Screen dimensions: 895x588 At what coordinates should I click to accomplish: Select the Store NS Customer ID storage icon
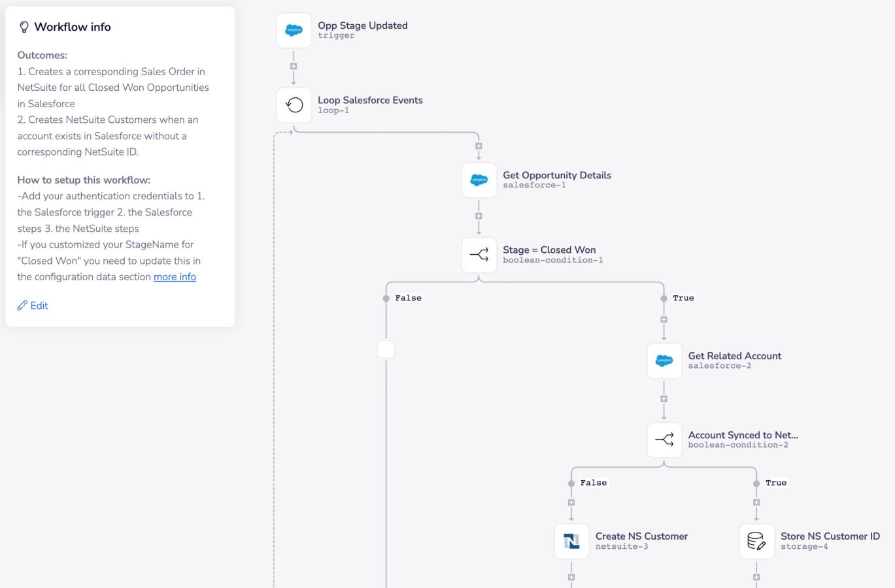[x=756, y=541]
